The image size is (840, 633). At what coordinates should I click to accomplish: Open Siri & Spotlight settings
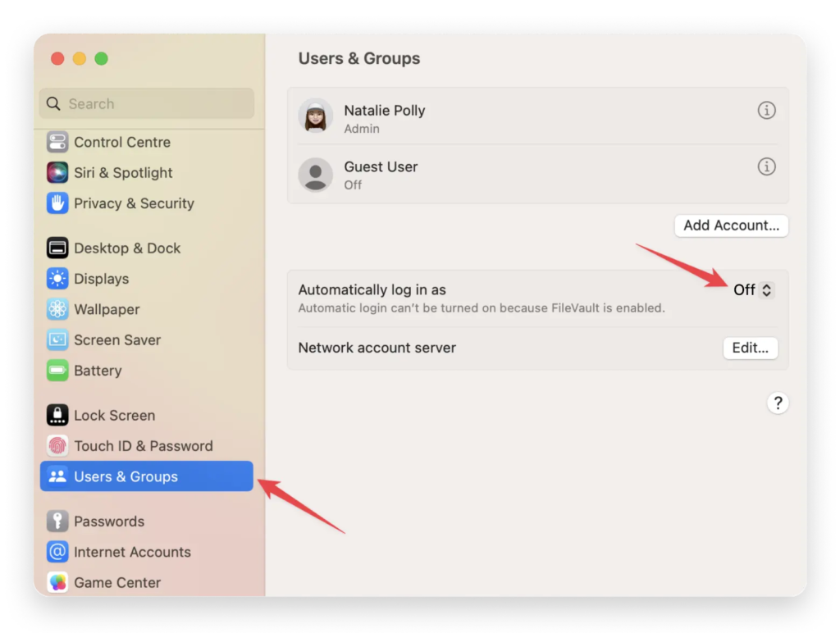click(x=146, y=172)
